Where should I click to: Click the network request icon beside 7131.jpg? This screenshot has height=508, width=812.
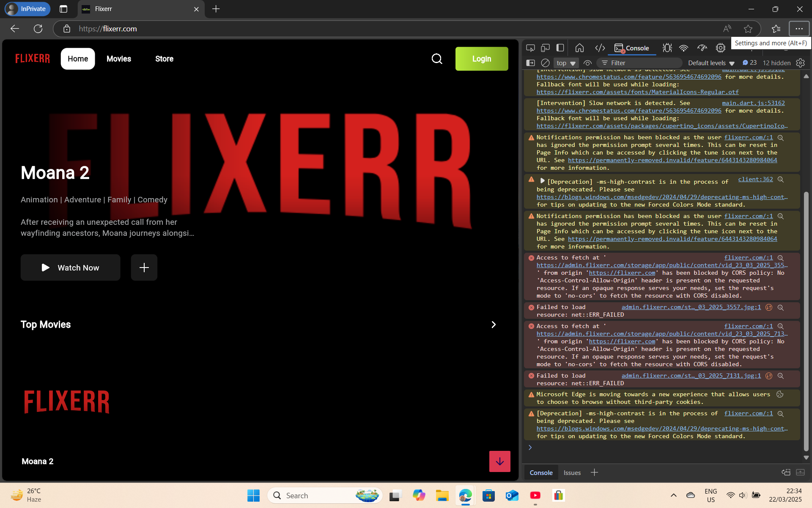(769, 376)
